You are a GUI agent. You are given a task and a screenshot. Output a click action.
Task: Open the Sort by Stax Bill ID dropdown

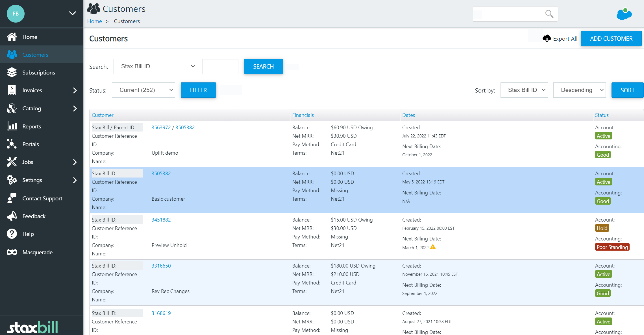(524, 90)
